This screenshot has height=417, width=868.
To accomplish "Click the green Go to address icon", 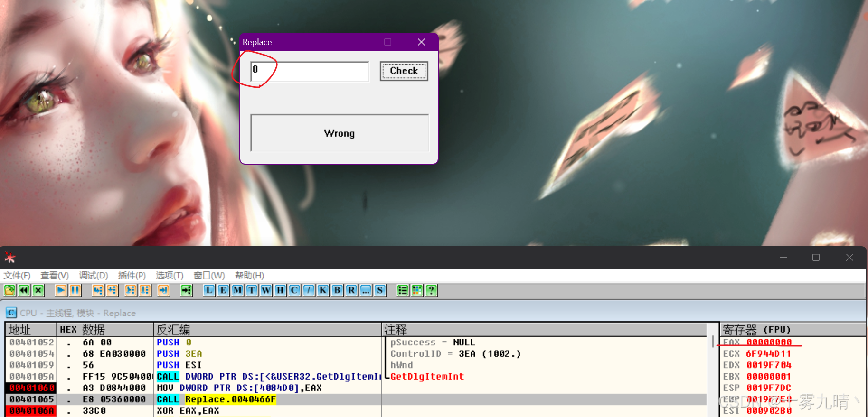I will point(186,290).
